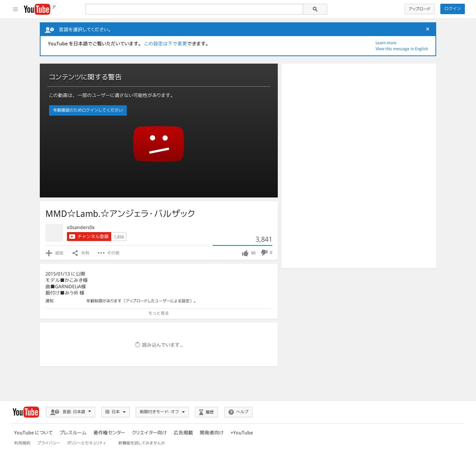
Task: Open the Learn more link
Action: click(x=386, y=43)
